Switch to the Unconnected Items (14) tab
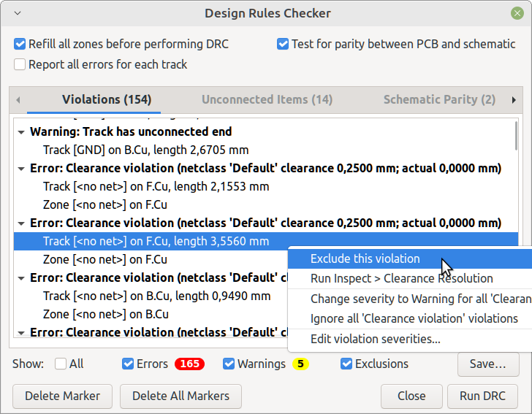 (x=267, y=99)
